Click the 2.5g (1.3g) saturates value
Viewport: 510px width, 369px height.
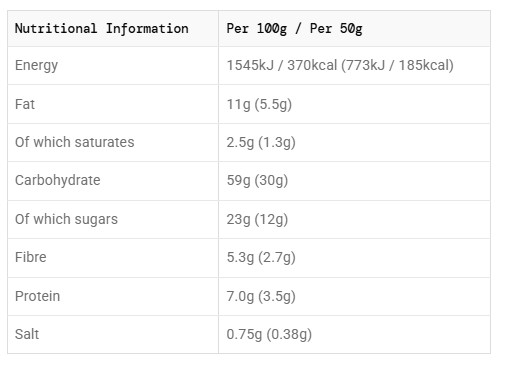261,143
